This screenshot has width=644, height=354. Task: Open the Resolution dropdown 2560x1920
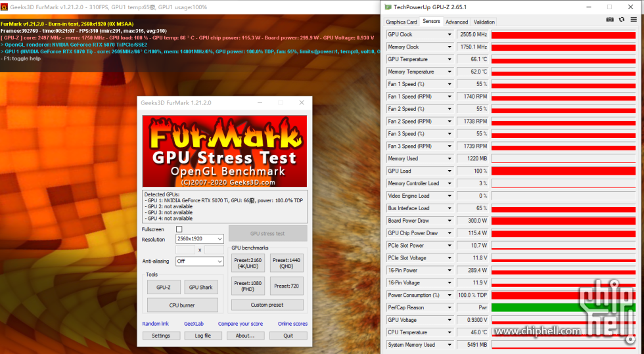pos(200,238)
